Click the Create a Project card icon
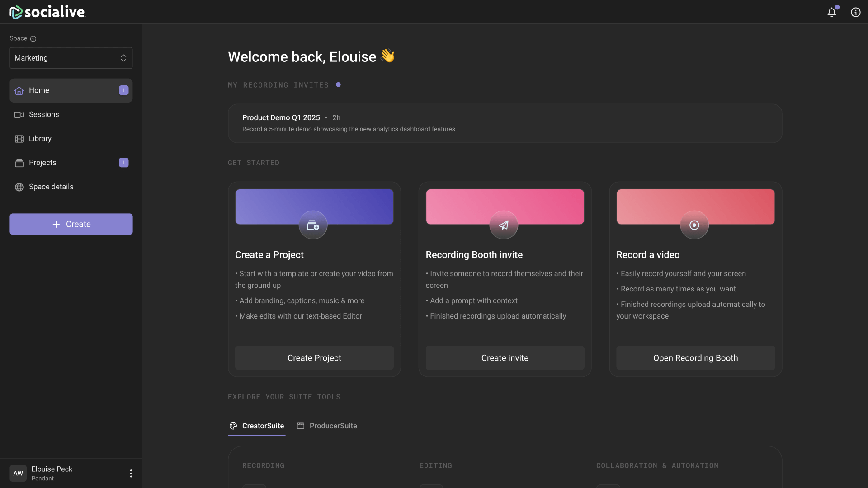The height and width of the screenshot is (488, 868). coord(313,225)
